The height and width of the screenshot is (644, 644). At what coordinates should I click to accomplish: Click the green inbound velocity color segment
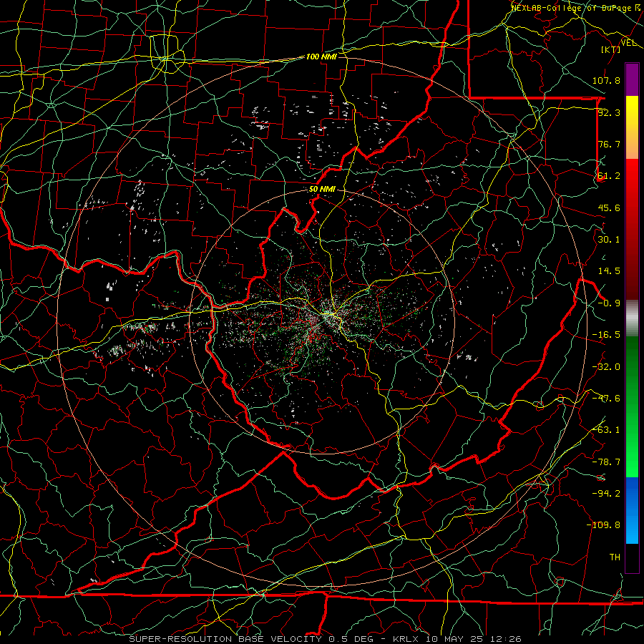(632, 406)
